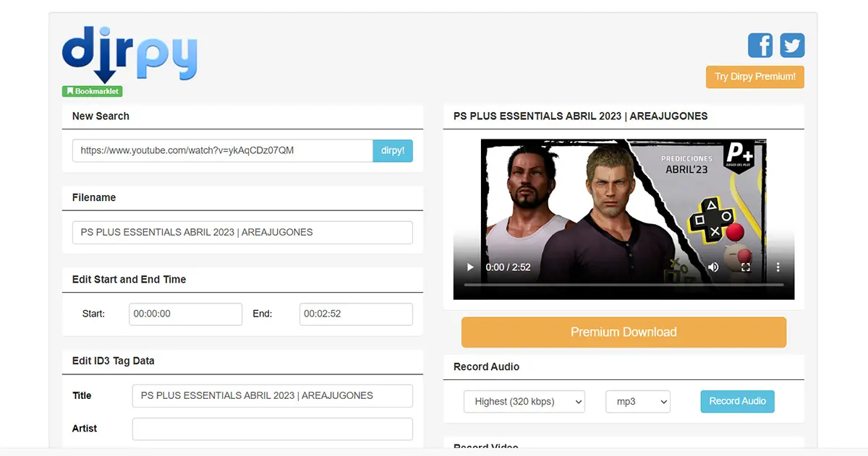Open the video player more options menu
The image size is (868, 456).
click(x=778, y=267)
